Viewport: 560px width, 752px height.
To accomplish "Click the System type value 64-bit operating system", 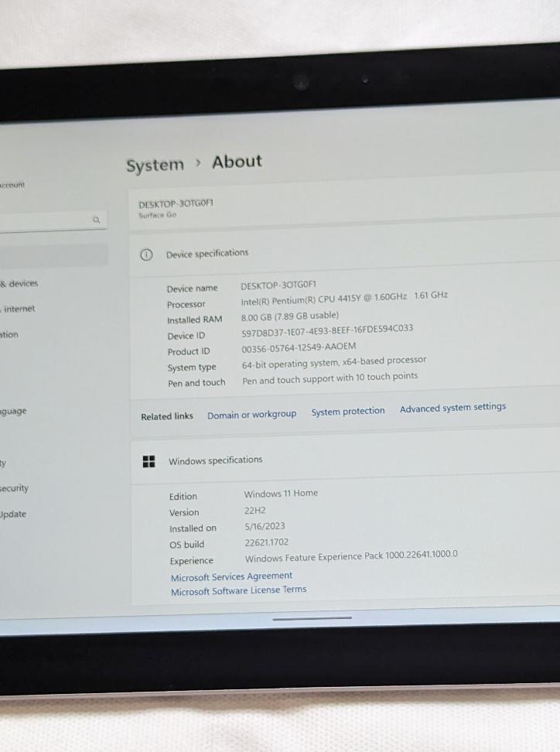I will click(x=334, y=362).
